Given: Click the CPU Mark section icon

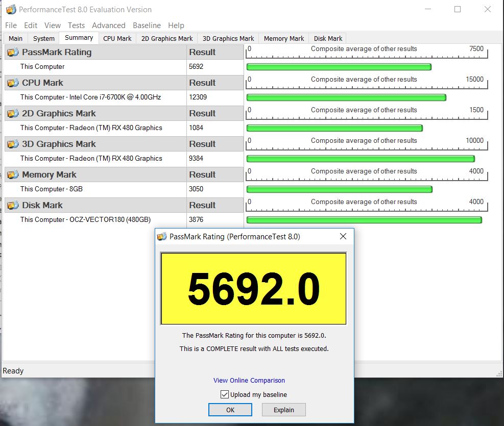Looking at the screenshot, I should (x=13, y=83).
